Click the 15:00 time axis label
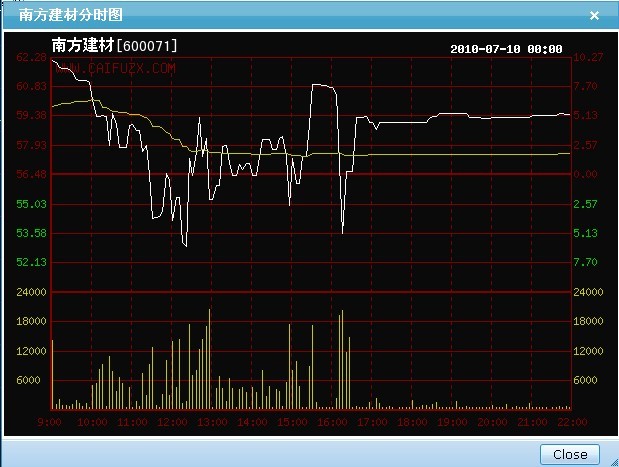The height and width of the screenshot is (467, 619). [x=292, y=422]
